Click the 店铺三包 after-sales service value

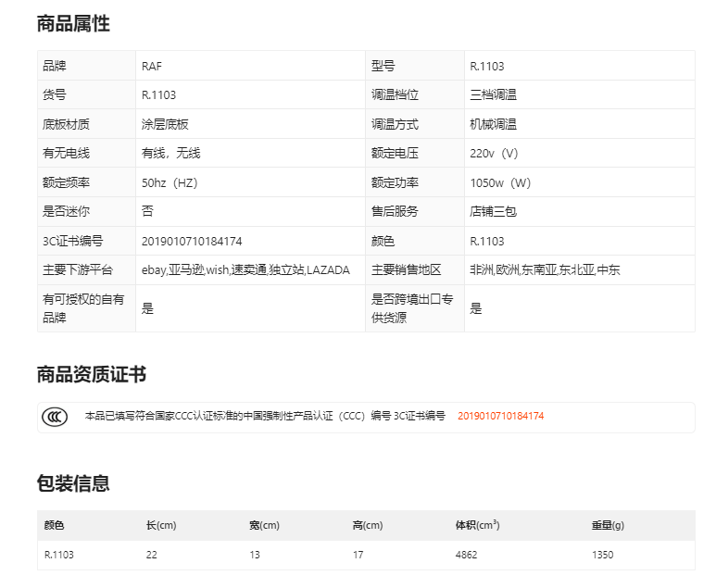click(x=493, y=211)
